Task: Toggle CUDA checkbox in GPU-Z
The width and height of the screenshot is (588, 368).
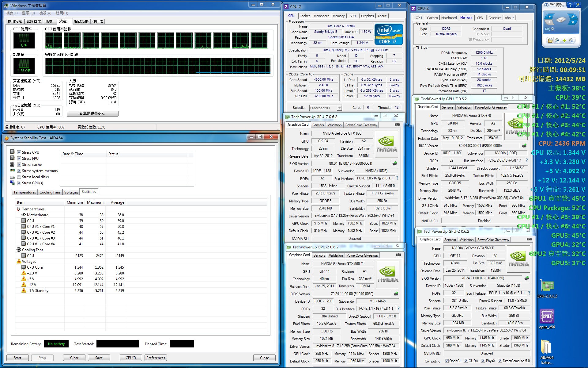Action: [x=466, y=361]
